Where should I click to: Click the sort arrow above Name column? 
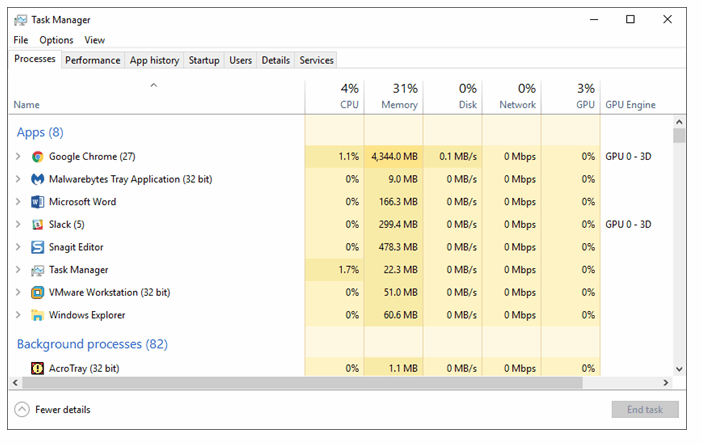click(x=154, y=85)
